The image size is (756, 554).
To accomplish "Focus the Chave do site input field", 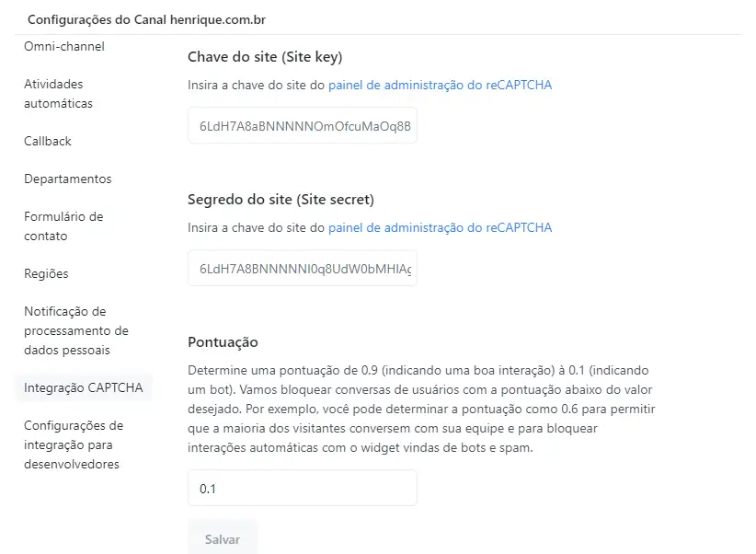I will (303, 125).
